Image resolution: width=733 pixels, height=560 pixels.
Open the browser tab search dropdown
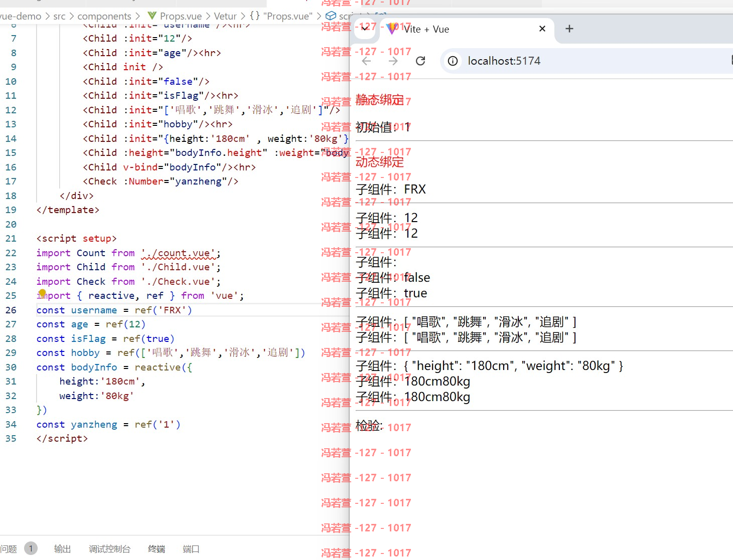[x=365, y=29]
